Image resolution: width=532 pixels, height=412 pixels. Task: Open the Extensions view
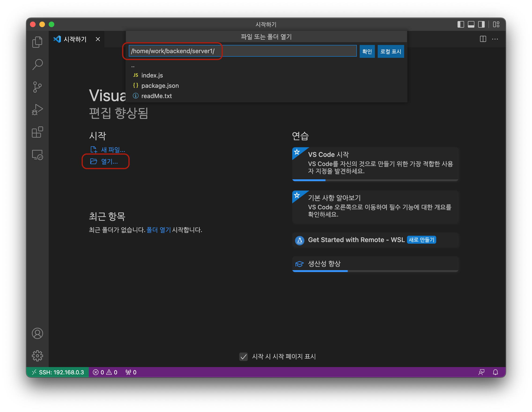coord(37,132)
